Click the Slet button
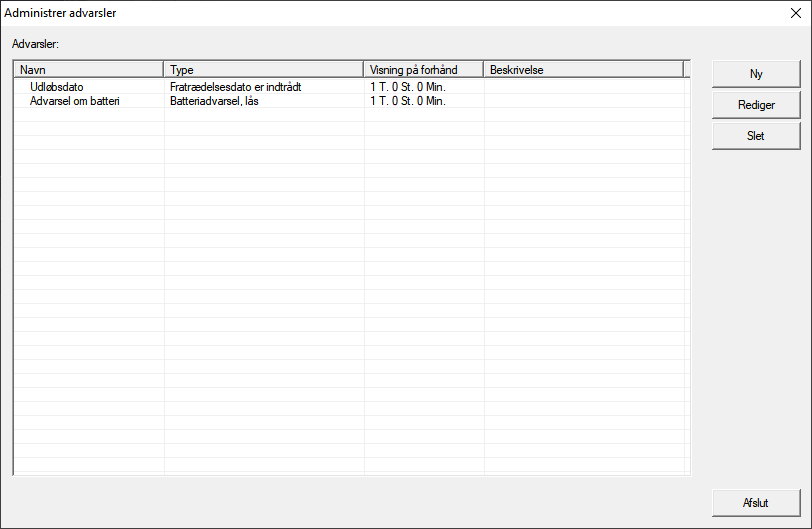The image size is (812, 529). click(x=755, y=136)
